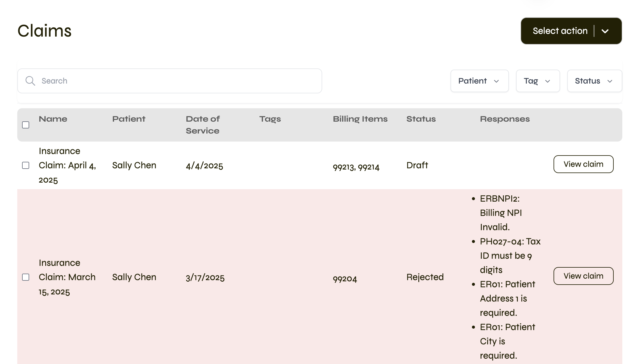Image resolution: width=639 pixels, height=364 pixels.
Task: Tick the select-all checkbox in the table header
Action: (x=26, y=125)
